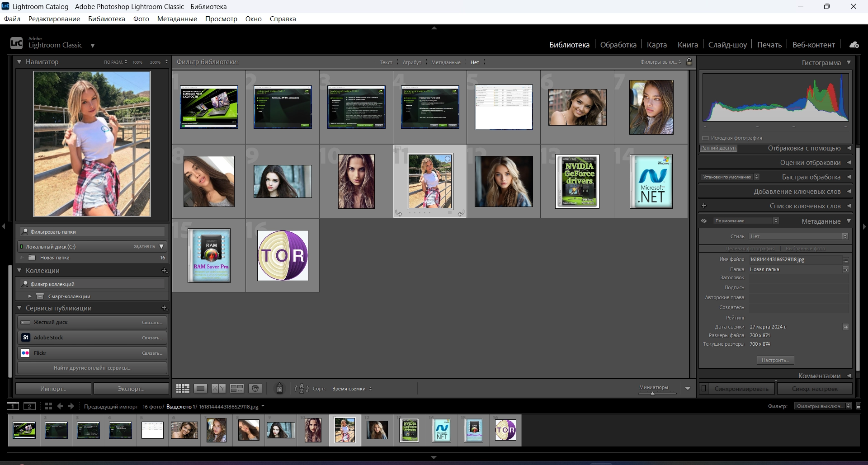868x465 pixels.
Task: Expand the Smart Collections tree item
Action: coord(30,296)
